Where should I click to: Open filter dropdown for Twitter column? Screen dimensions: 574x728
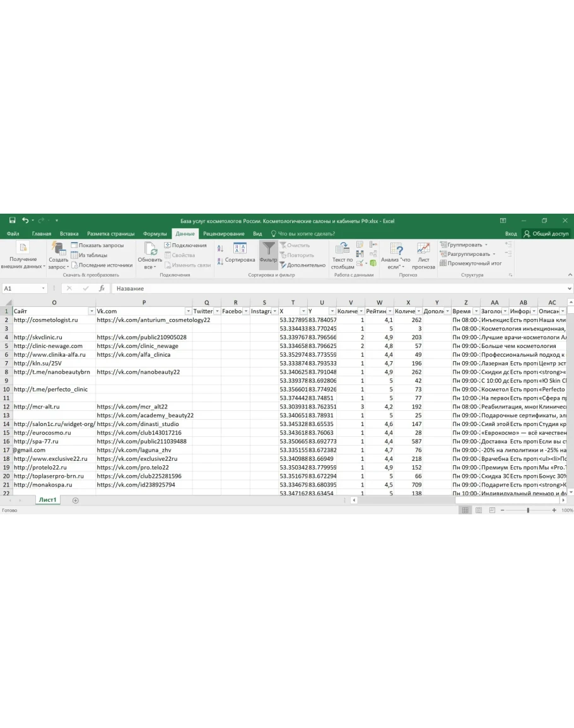point(217,311)
